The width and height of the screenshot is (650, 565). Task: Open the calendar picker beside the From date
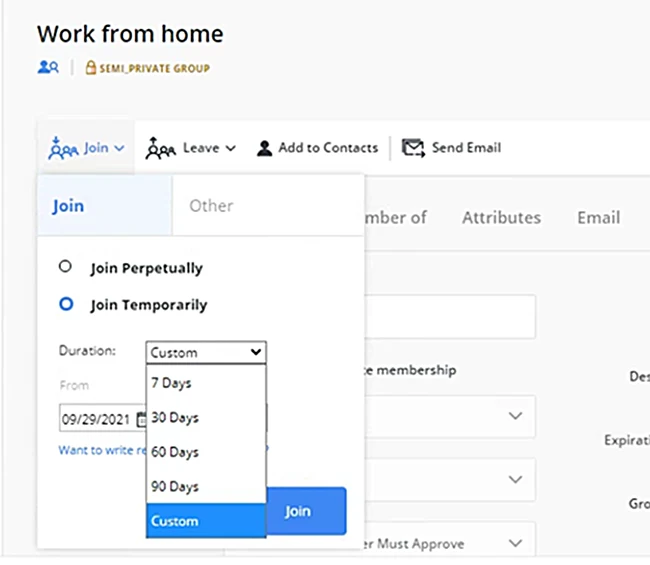pyautogui.click(x=141, y=419)
